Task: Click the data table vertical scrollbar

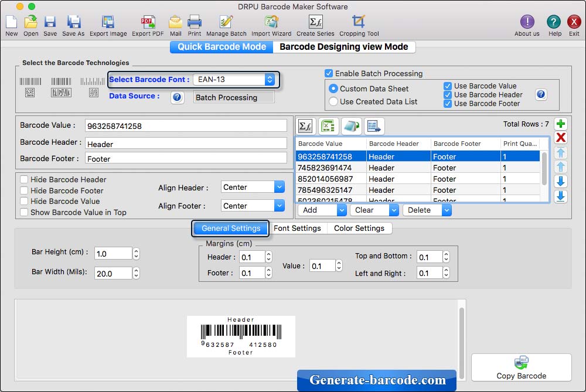Action: 544,168
